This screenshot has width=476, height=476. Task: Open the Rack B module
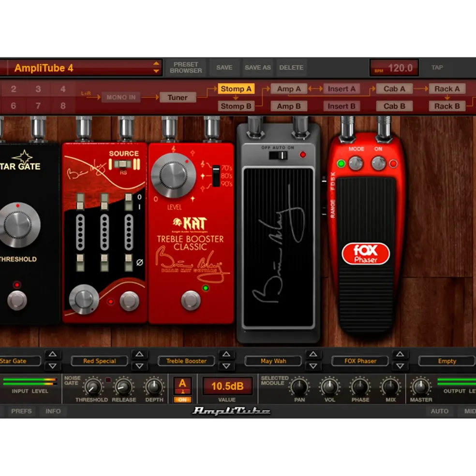click(x=447, y=106)
